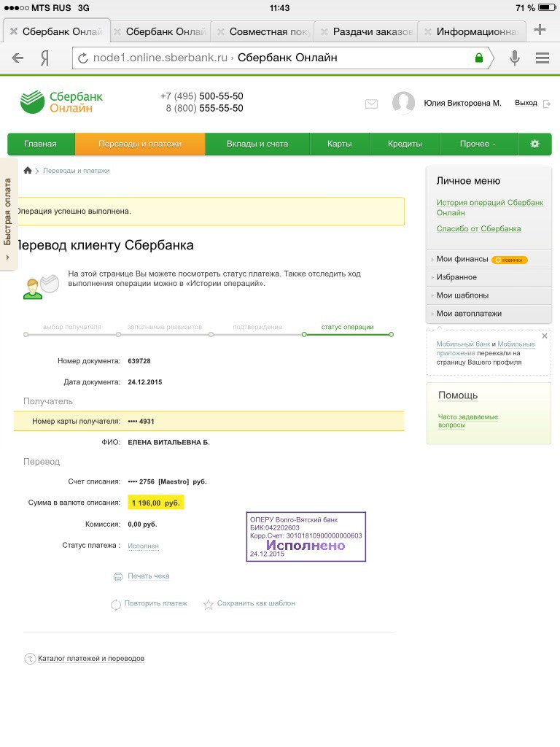Select recipient name ЕЛЕНА ВИТАЛЬЕВНА Б.
Screen dimensions: 560x747
[168, 442]
